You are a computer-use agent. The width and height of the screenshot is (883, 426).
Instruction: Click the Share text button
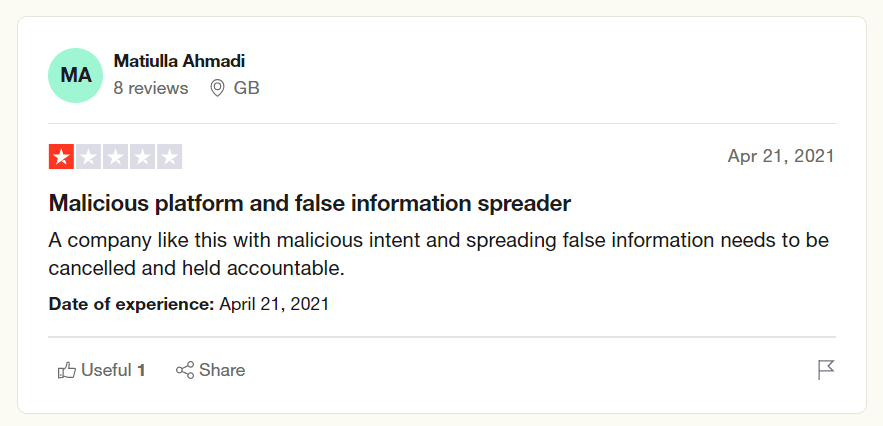pos(222,371)
